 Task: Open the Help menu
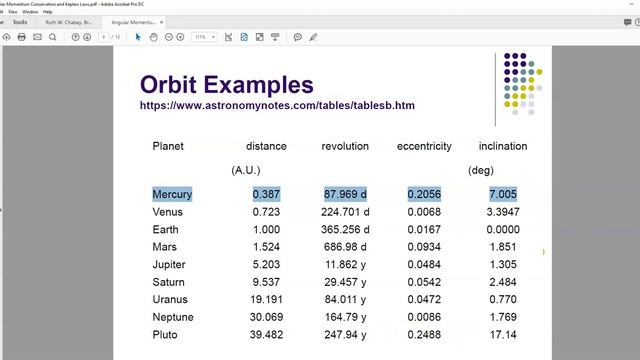coord(47,12)
